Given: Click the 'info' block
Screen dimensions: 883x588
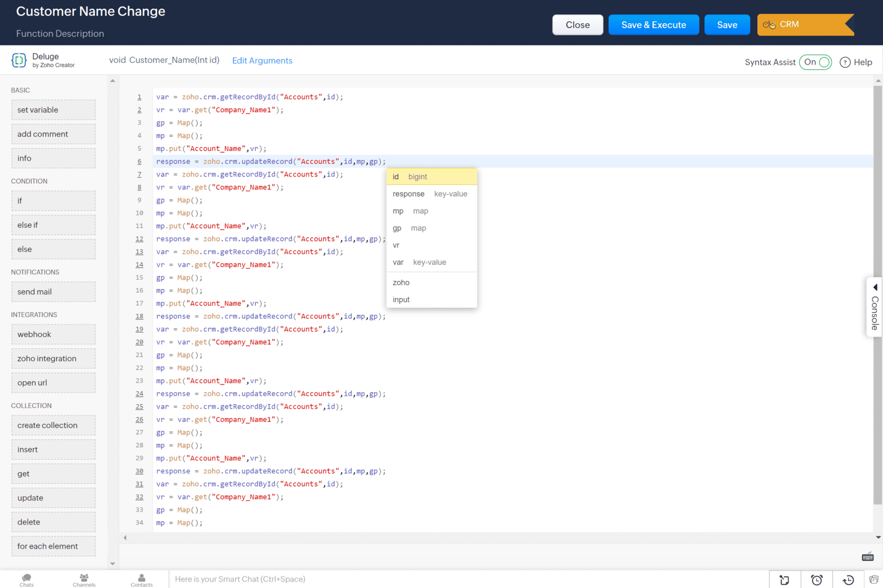Looking at the screenshot, I should (54, 158).
